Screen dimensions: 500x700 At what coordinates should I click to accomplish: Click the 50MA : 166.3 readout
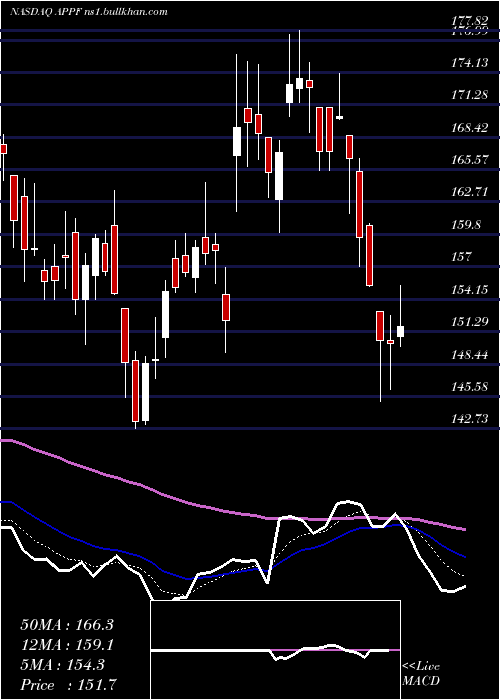[67, 625]
